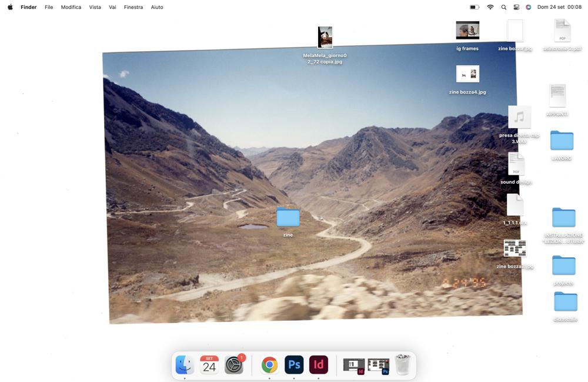Select the presa diretta cap 3.WAV file
Screen dimensions: 588x382
coord(519,117)
